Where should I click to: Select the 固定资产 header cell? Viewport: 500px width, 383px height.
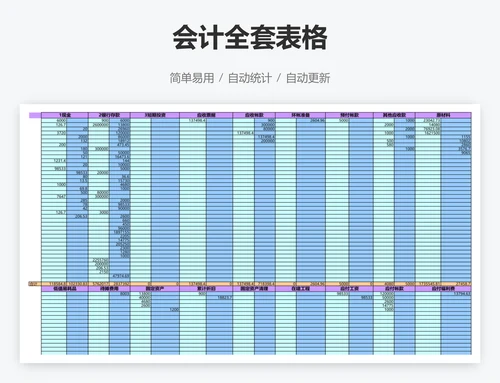pos(155,289)
